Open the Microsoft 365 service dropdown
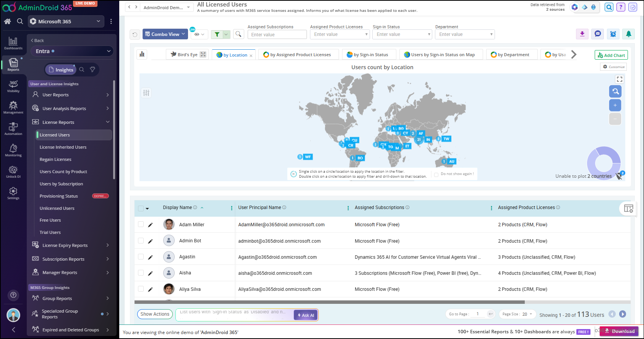This screenshot has width=644, height=339. 66,21
